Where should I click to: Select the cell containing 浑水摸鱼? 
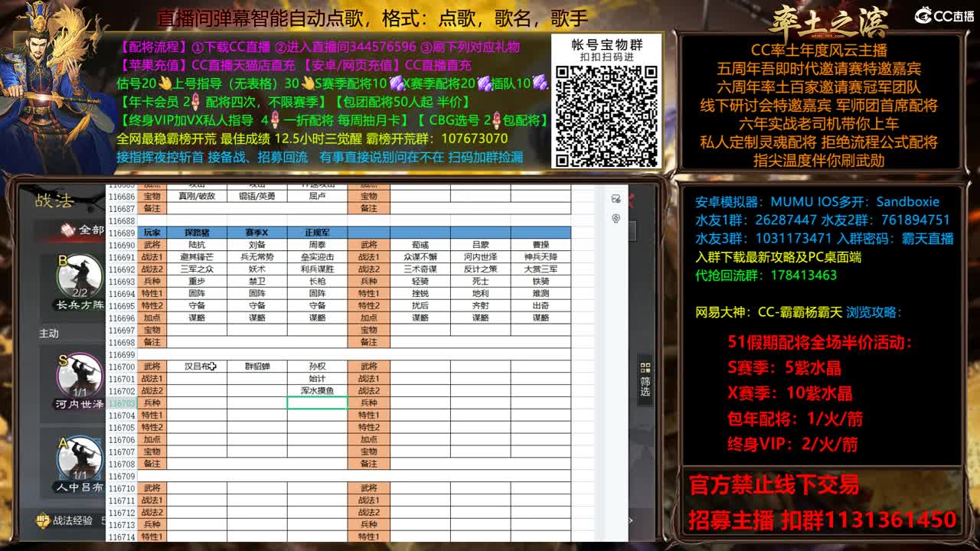point(317,390)
